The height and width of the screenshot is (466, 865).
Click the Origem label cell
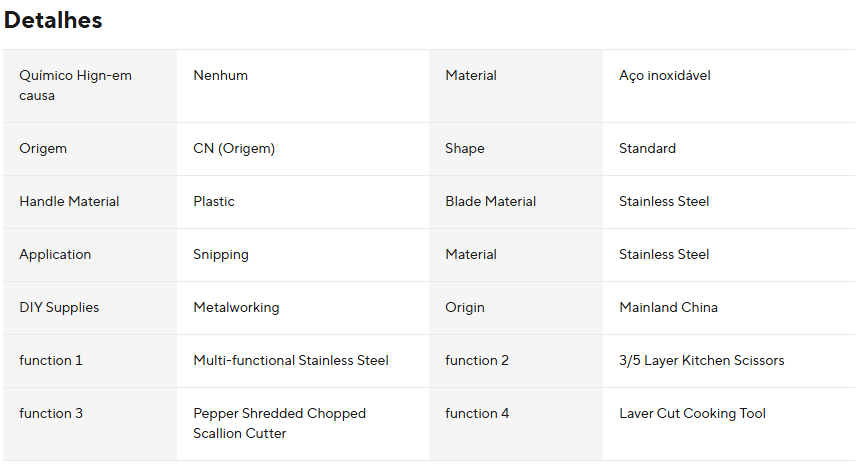43,148
